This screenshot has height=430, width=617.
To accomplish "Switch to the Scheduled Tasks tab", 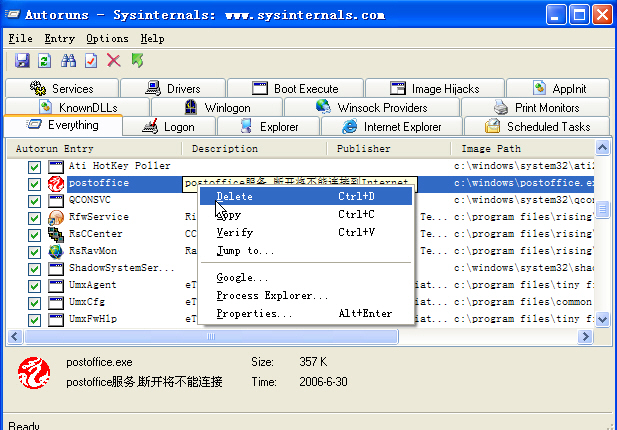I will tap(538, 126).
